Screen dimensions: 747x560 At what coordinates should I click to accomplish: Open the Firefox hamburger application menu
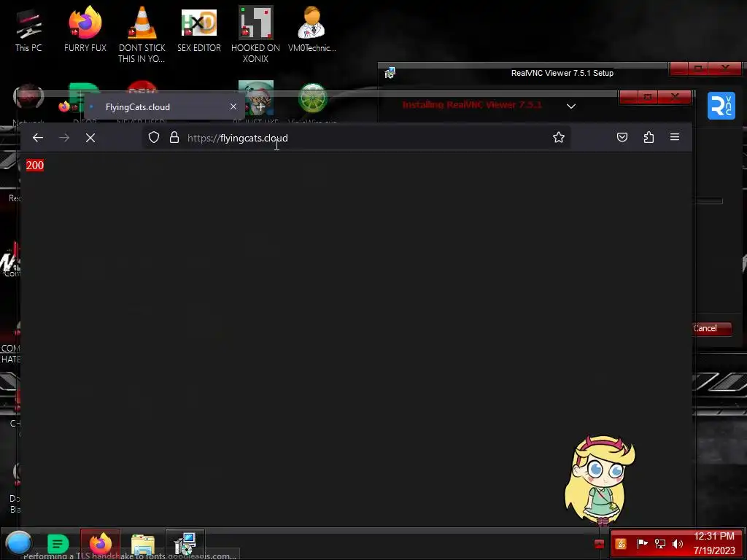(x=675, y=137)
